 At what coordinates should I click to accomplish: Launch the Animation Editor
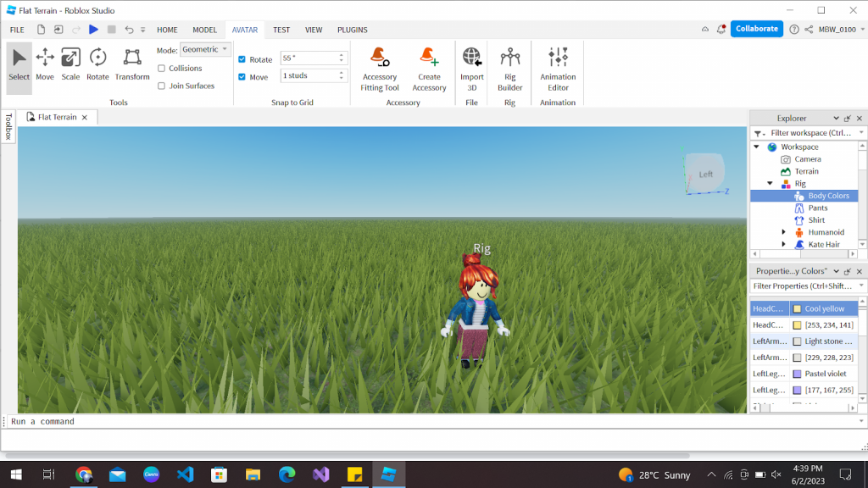[x=557, y=68]
